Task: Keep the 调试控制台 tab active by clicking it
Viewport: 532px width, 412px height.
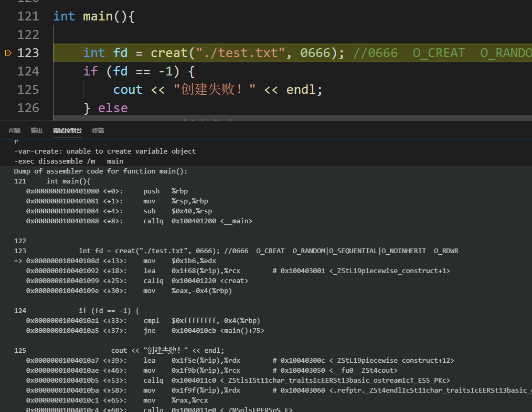Action: (x=67, y=131)
